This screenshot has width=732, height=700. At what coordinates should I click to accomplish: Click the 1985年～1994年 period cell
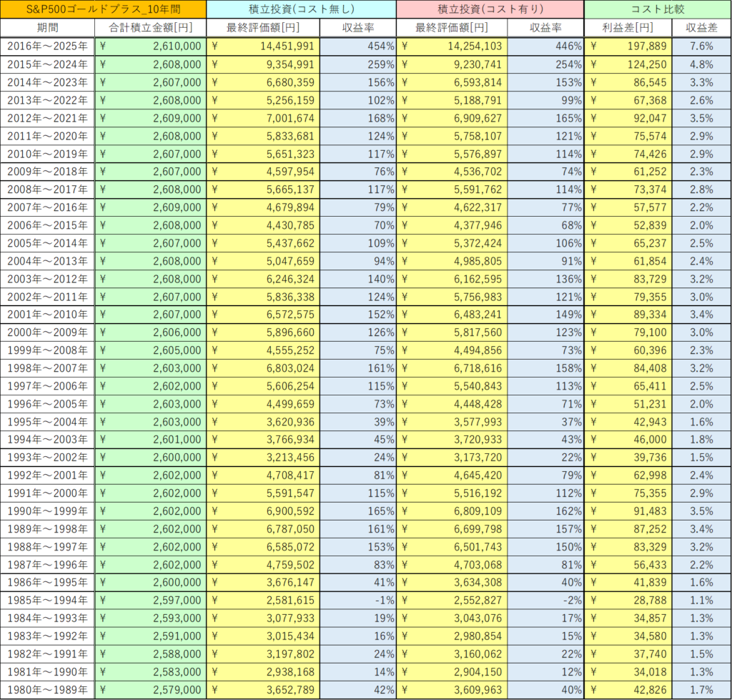[47, 601]
